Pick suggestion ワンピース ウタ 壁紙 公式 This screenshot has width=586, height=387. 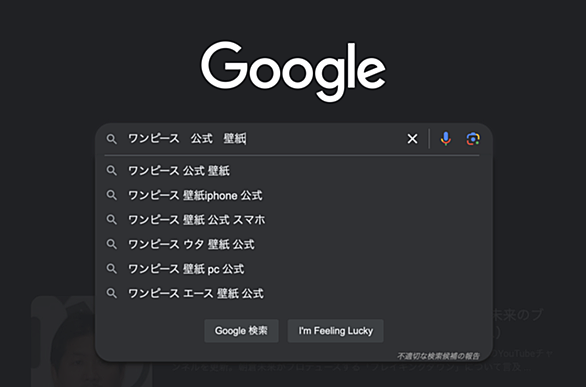pyautogui.click(x=293, y=244)
